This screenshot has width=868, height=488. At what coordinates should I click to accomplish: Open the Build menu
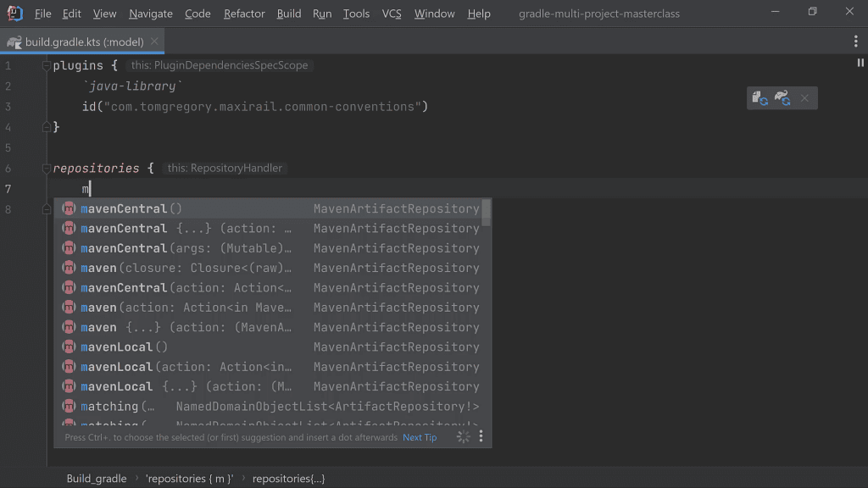(288, 13)
